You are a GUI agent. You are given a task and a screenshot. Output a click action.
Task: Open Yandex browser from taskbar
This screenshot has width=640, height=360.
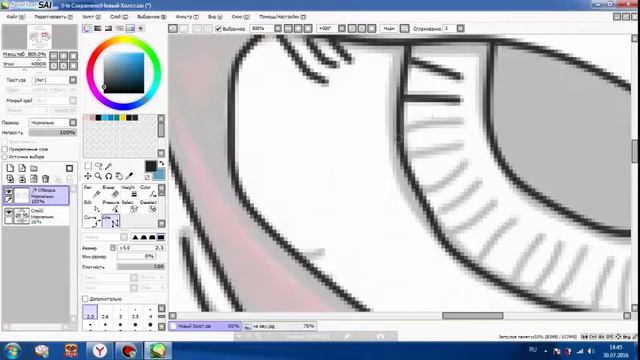coord(100,351)
